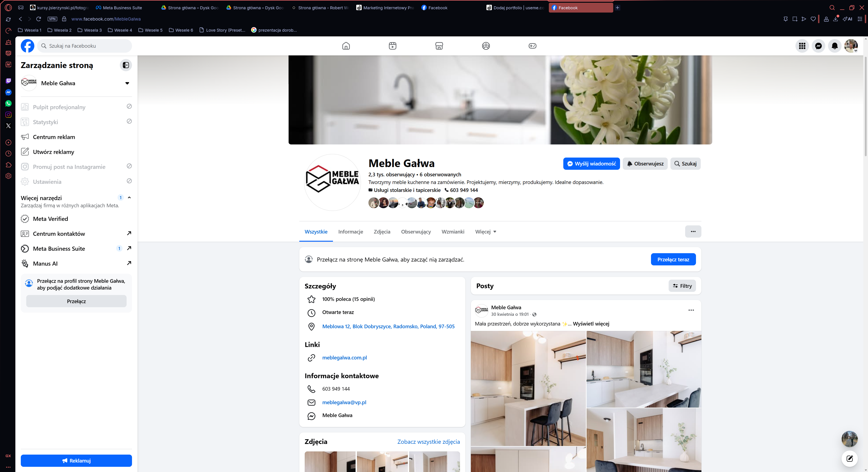This screenshot has height=472, width=868.
Task: Open browser downloads icon
Action: tap(836, 19)
